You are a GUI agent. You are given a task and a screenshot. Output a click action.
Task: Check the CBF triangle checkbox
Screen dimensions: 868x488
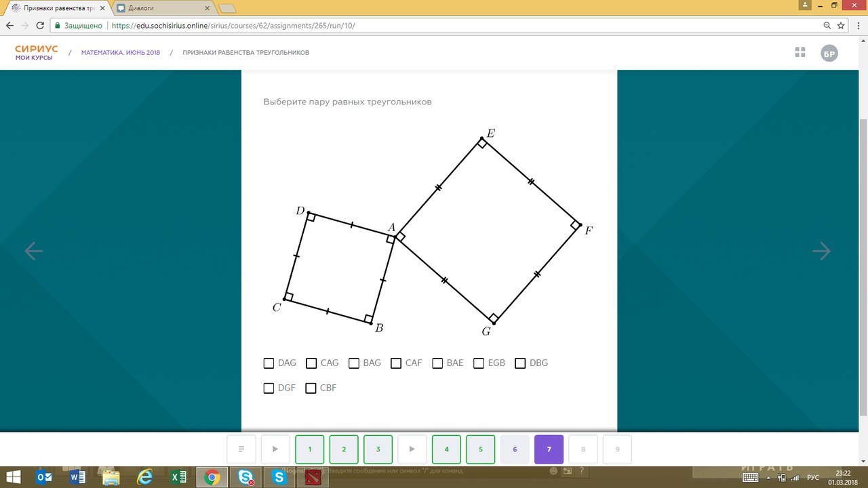311,388
